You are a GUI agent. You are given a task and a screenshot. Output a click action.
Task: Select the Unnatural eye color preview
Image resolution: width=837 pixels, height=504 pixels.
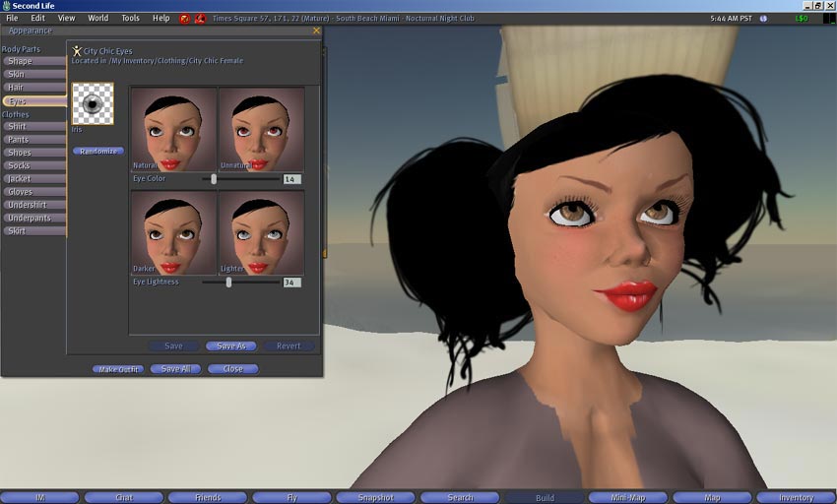[x=261, y=129]
